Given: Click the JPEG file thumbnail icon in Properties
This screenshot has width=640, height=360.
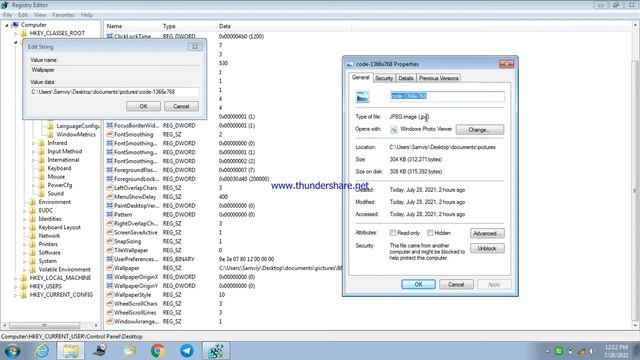Looking at the screenshot, I should 362,97.
